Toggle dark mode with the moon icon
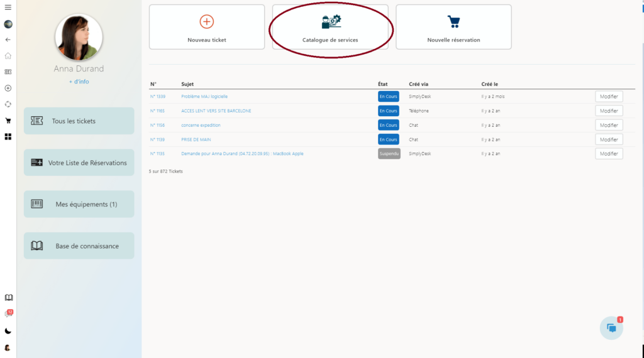The height and width of the screenshot is (358, 644). click(x=8, y=331)
